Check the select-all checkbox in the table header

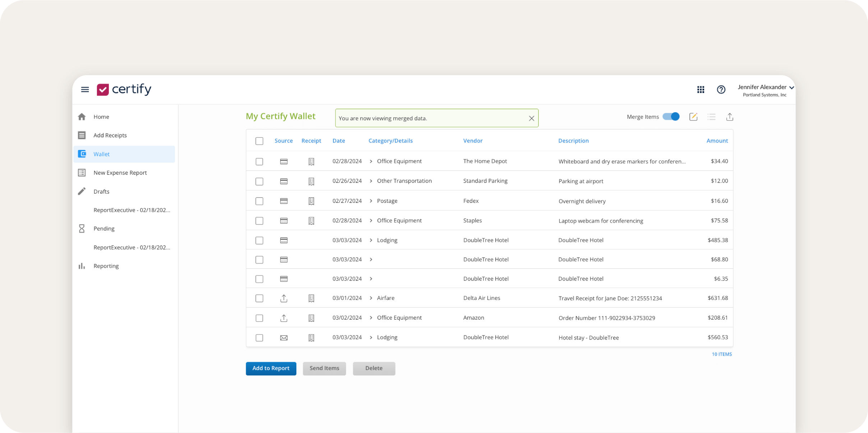[x=259, y=141]
